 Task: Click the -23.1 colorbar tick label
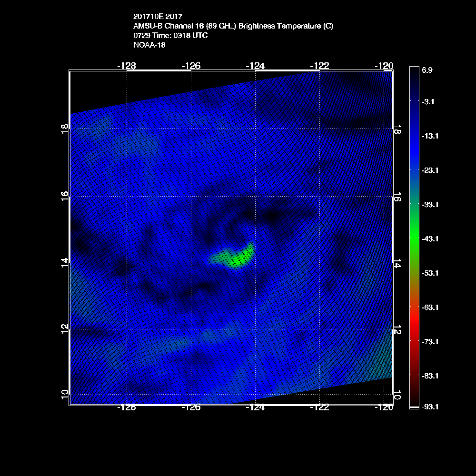(x=430, y=170)
